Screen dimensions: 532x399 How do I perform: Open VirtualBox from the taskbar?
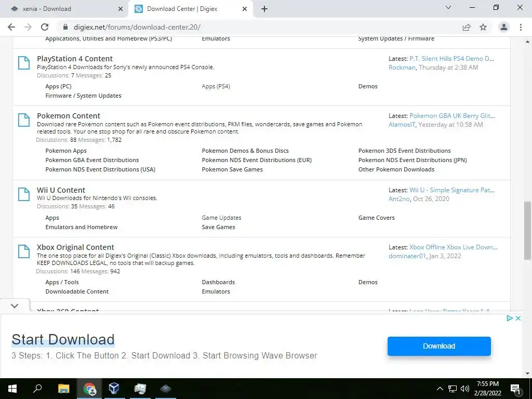[x=114, y=389]
